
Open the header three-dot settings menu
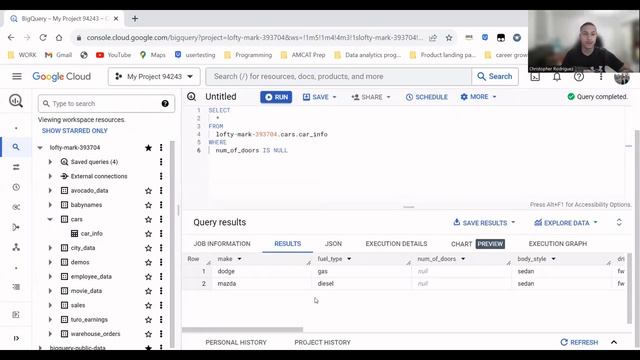click(x=601, y=77)
